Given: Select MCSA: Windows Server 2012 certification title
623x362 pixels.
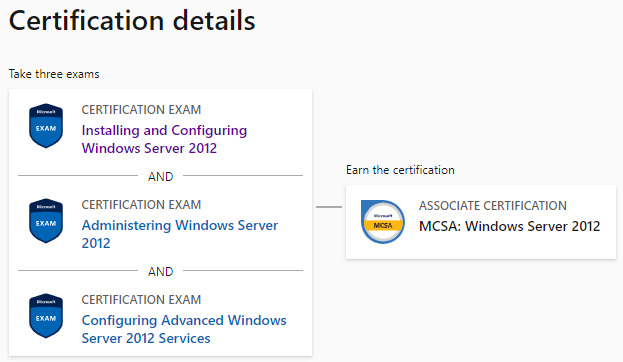Looking at the screenshot, I should pos(509,226).
